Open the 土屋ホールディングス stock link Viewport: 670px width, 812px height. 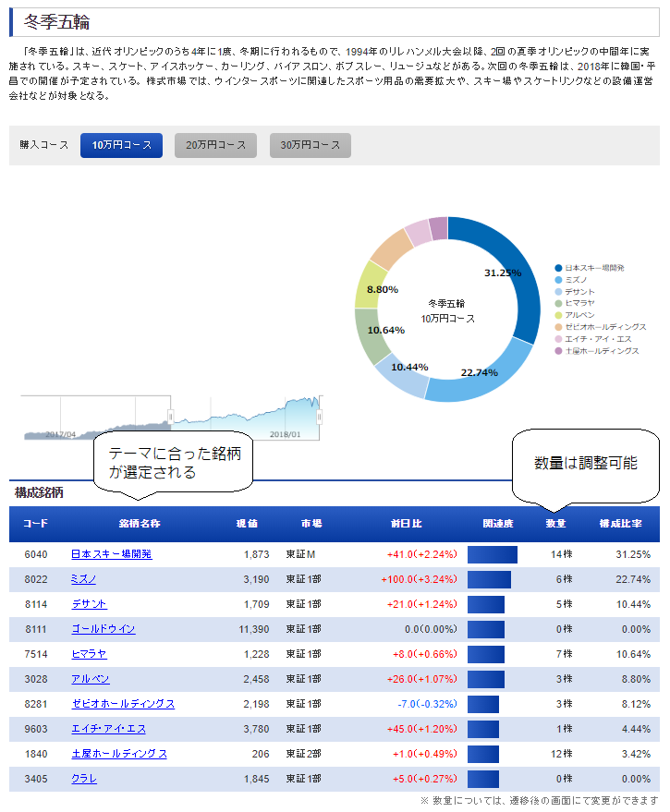click(119, 754)
